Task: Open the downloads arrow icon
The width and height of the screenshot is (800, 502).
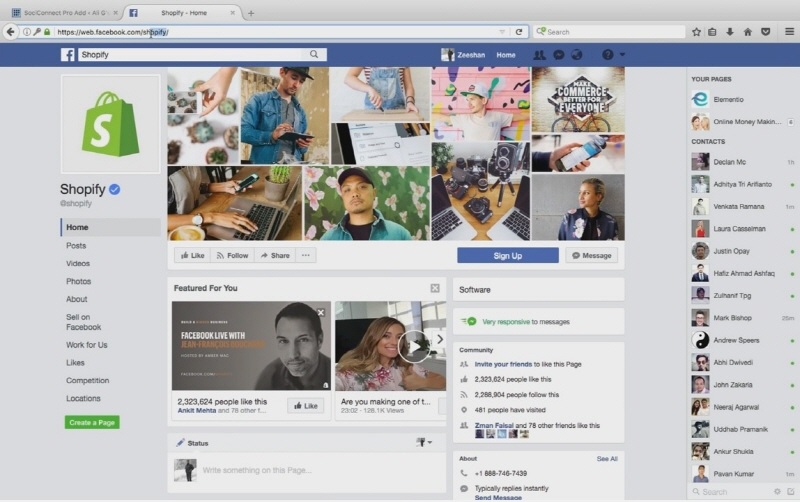Action: click(730, 32)
